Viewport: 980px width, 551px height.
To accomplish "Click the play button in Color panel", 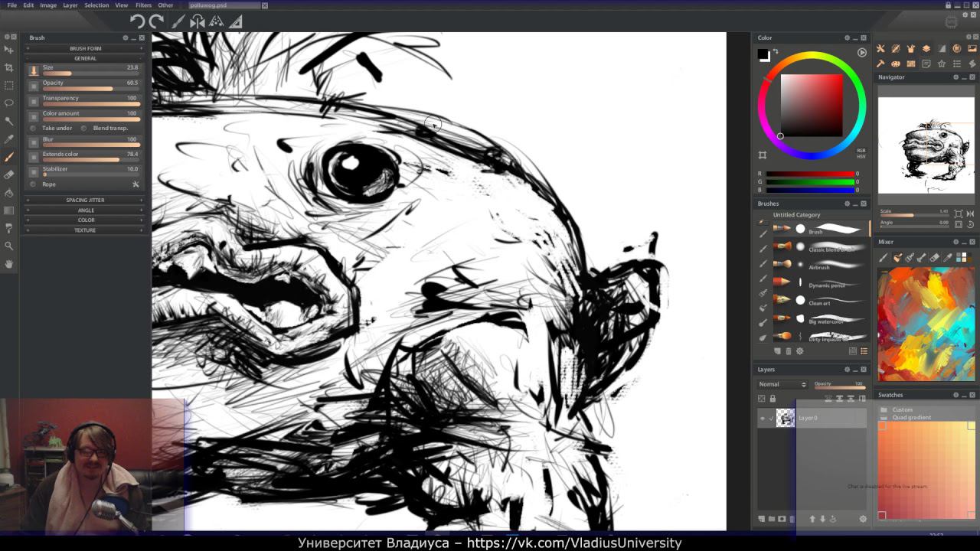I will (x=862, y=53).
